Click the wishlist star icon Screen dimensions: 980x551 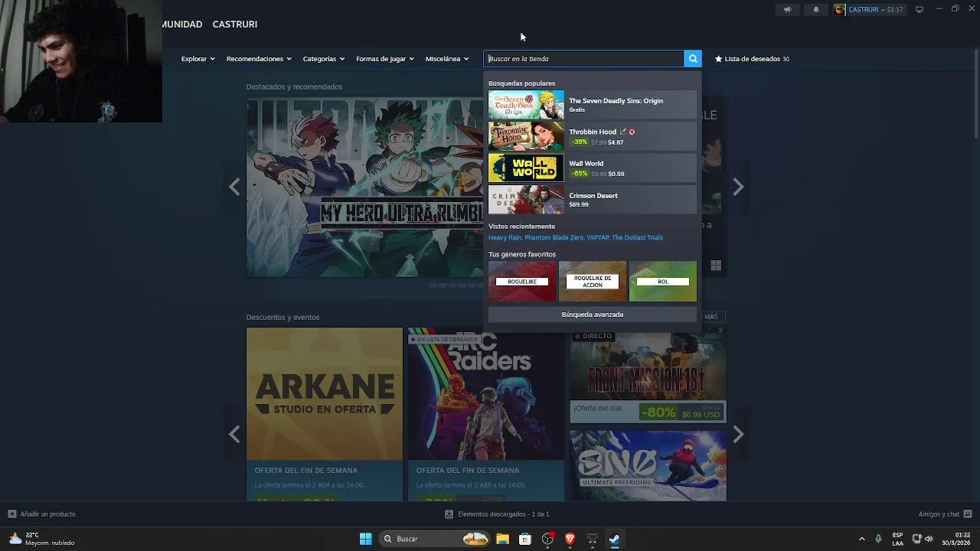click(718, 59)
